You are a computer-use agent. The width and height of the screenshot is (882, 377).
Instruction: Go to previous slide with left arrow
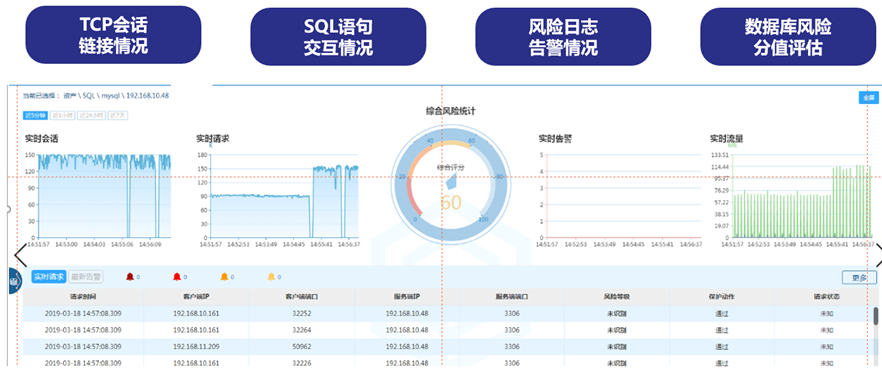point(20,256)
